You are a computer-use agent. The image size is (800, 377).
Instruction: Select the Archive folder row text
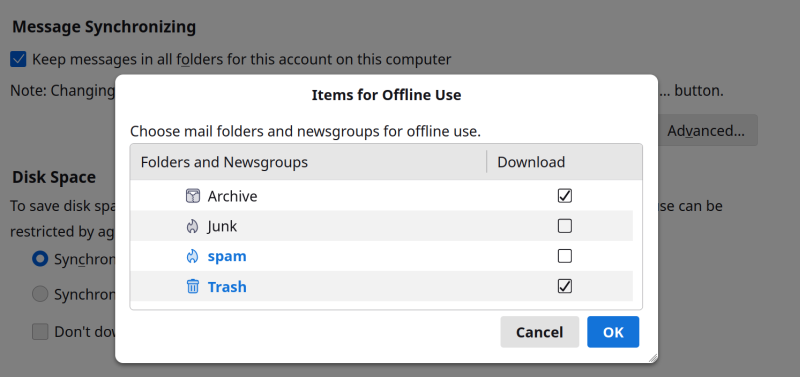coord(232,196)
